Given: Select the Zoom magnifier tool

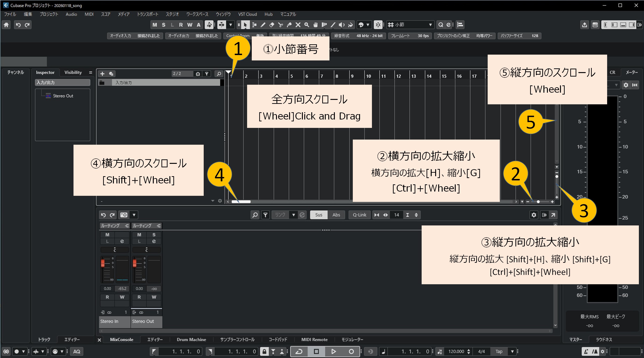Looking at the screenshot, I should click(307, 25).
